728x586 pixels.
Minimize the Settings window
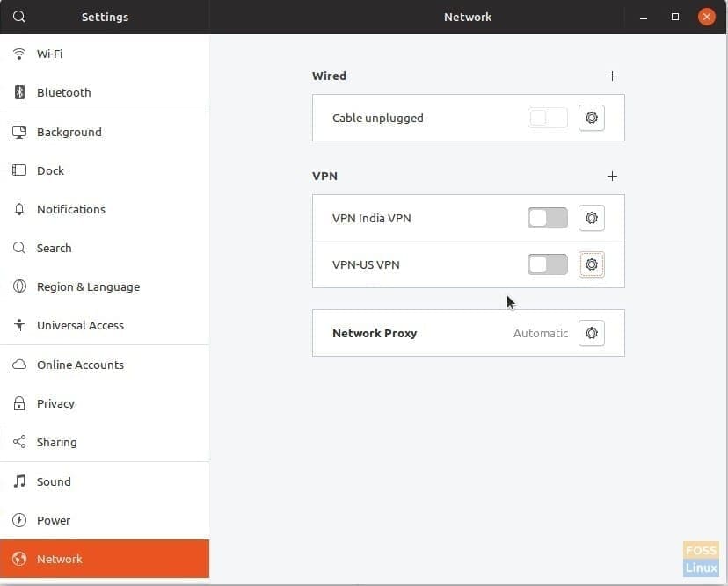(643, 18)
